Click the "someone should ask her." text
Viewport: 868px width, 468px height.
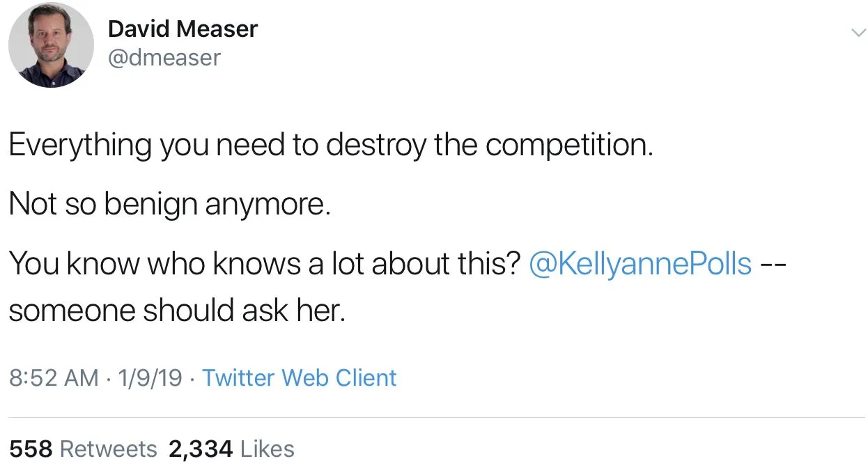177,311
